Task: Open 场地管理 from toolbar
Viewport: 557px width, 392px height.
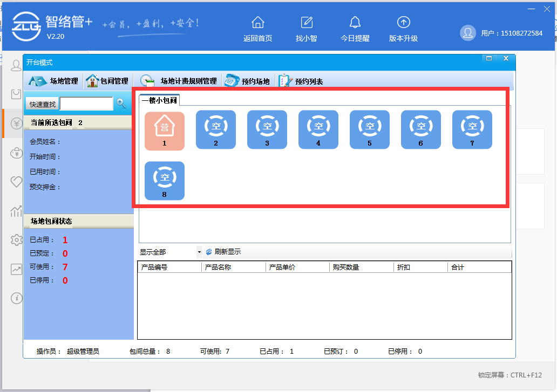Action: tap(53, 81)
